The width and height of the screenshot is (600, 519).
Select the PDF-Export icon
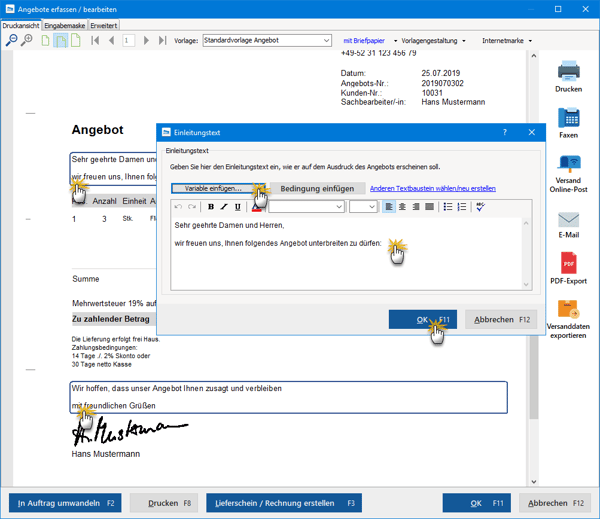(568, 264)
